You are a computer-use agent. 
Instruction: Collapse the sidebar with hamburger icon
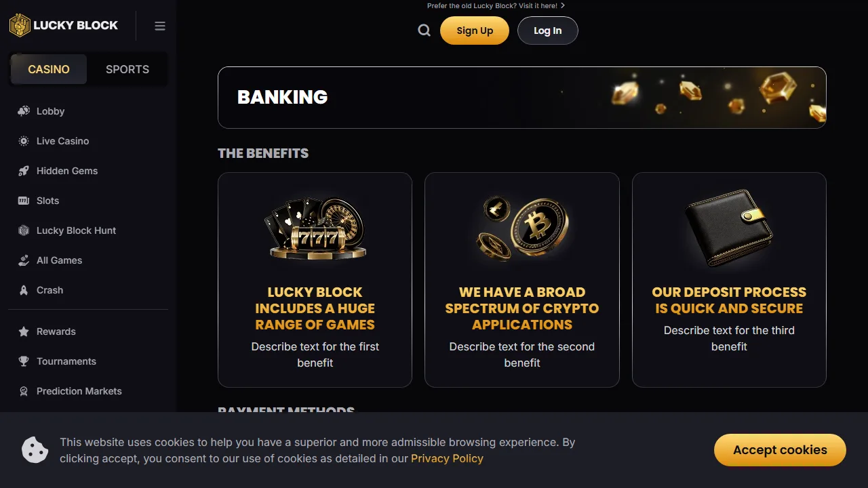pyautogui.click(x=160, y=26)
